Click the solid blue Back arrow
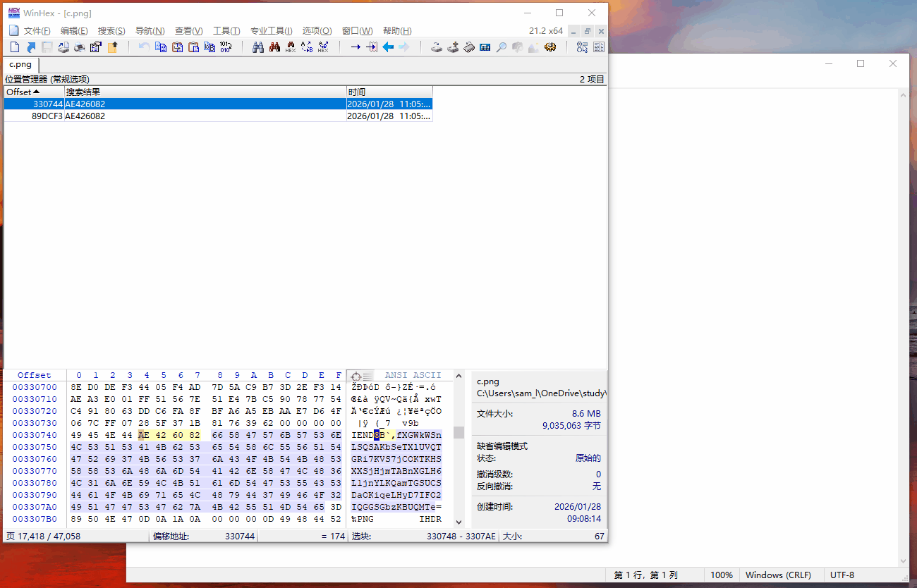The image size is (917, 588). 388,47
